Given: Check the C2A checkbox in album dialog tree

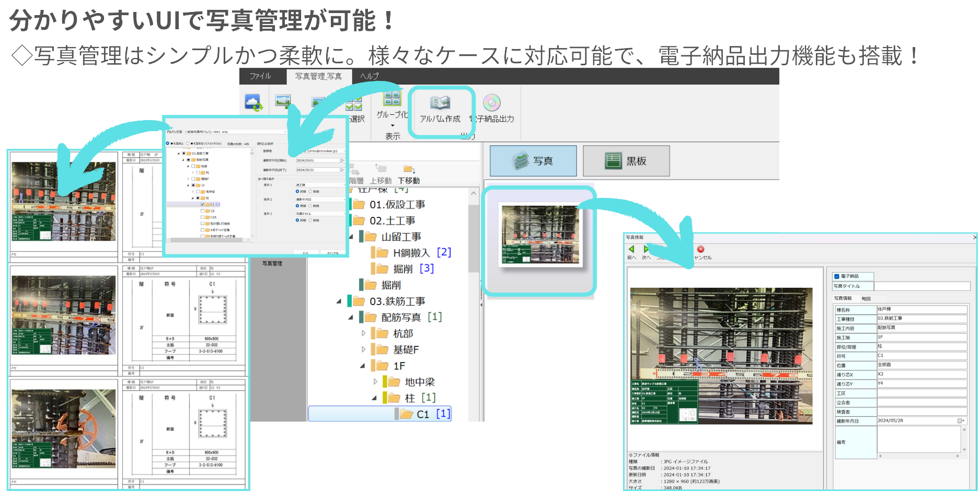Looking at the screenshot, I should pyautogui.click(x=202, y=217).
